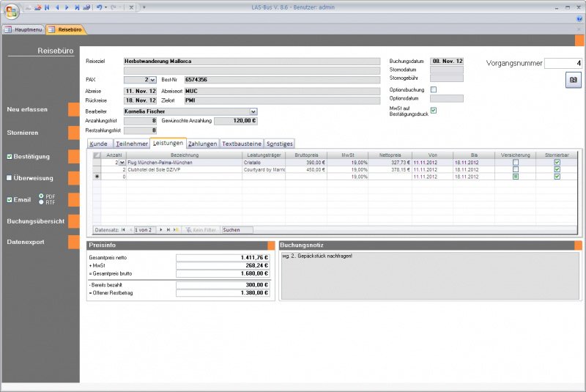Click the book icon below Vorgangsnummer
This screenshot has height=392, width=586.
(573, 80)
